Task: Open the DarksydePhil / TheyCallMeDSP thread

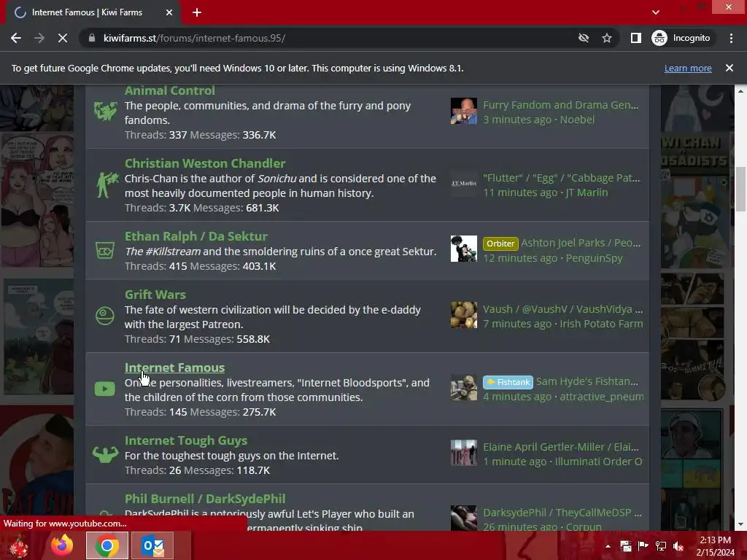Action: pyautogui.click(x=562, y=513)
